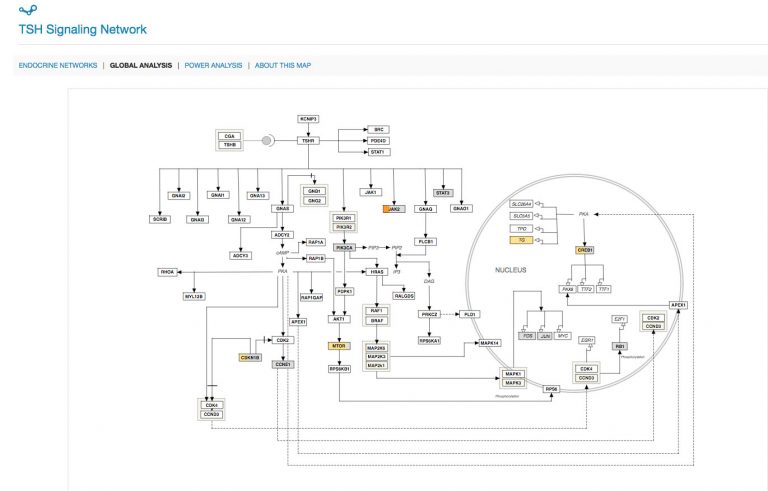Select the gray CCNE1 node
768x491 pixels.
(283, 365)
